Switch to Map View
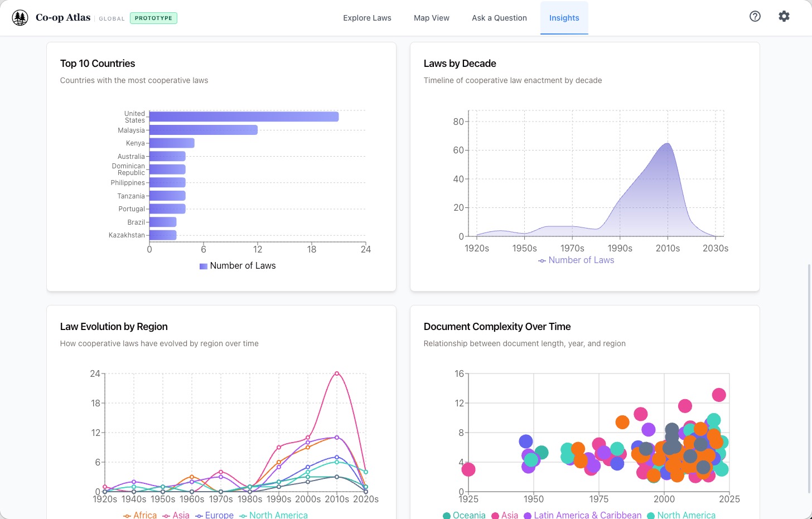This screenshot has height=519, width=812. pyautogui.click(x=431, y=18)
